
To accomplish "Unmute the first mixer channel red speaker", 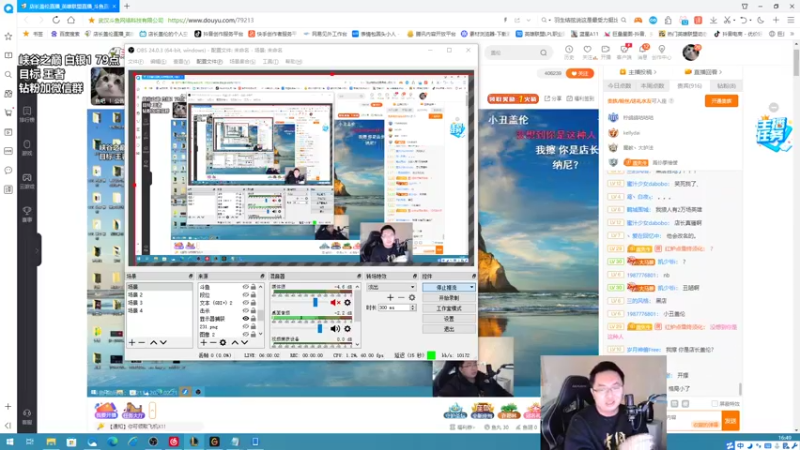I will click(x=335, y=303).
